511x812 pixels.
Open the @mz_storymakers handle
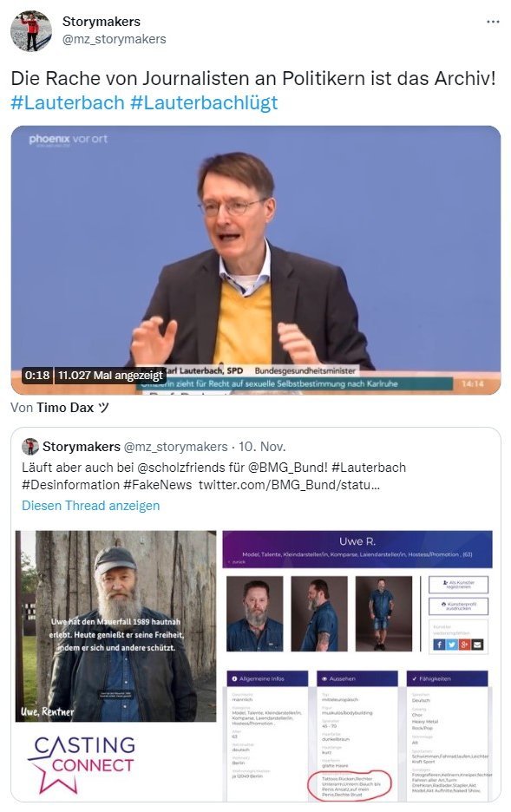click(x=114, y=39)
